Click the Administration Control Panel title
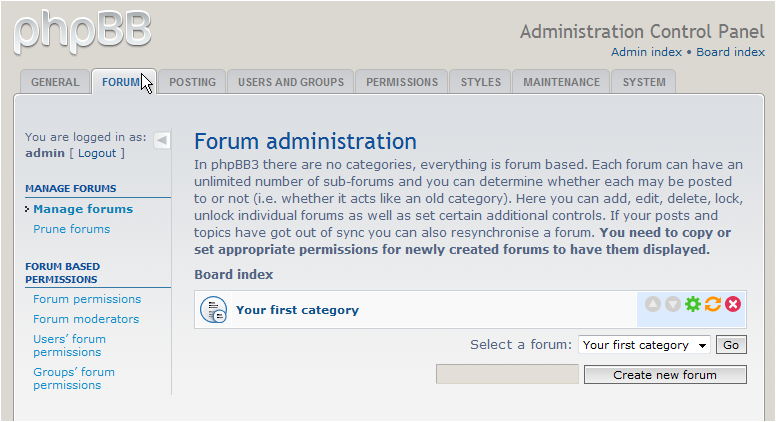Image resolution: width=776 pixels, height=422 pixels. pos(642,32)
